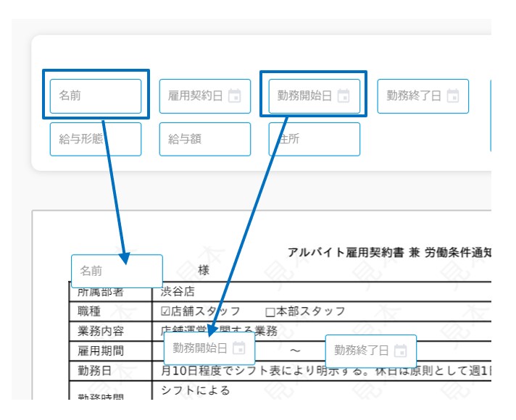Select the 給与額 field
The height and width of the screenshot is (420, 516).
pos(204,139)
